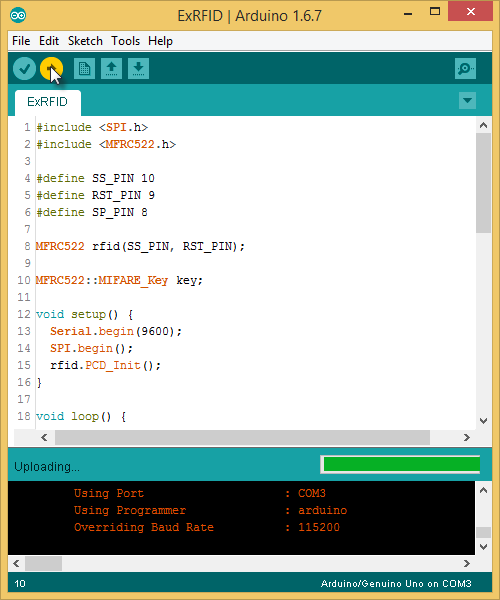Create a new sketch with New icon
The image size is (500, 600).
(x=84, y=69)
